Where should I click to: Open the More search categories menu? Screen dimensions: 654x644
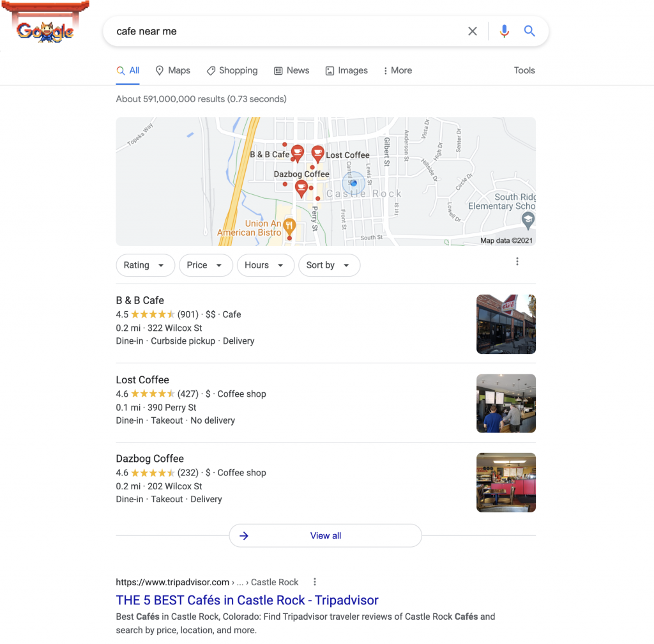coord(397,70)
